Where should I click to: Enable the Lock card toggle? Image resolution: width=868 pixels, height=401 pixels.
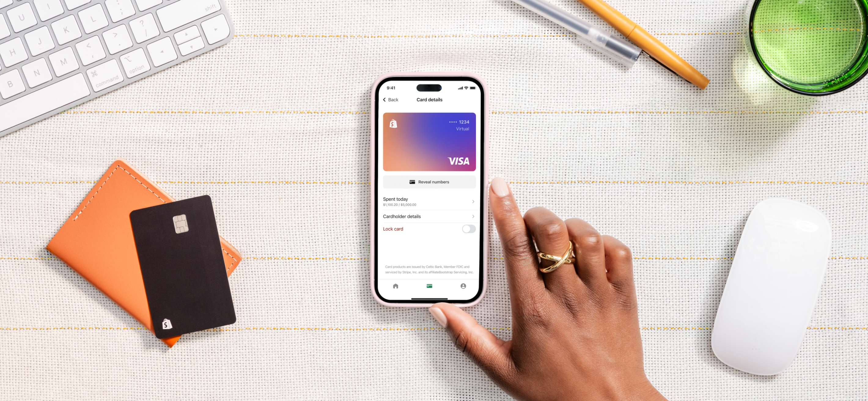pos(468,229)
